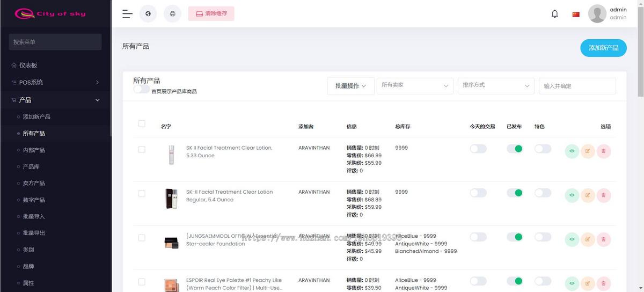The image size is (644, 292).
Task: Collapse the 产品 sidebar menu
Action: click(56, 100)
